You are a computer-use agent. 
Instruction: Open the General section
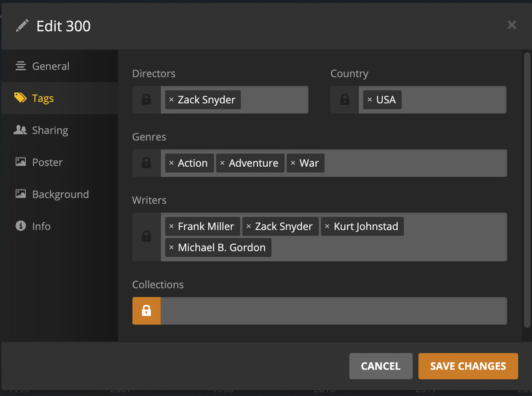(x=51, y=66)
